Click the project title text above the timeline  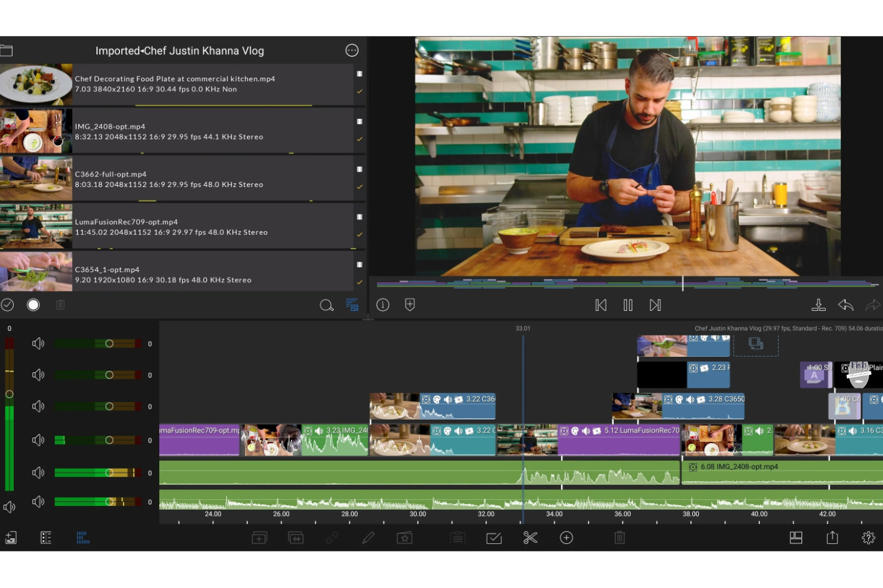point(788,328)
